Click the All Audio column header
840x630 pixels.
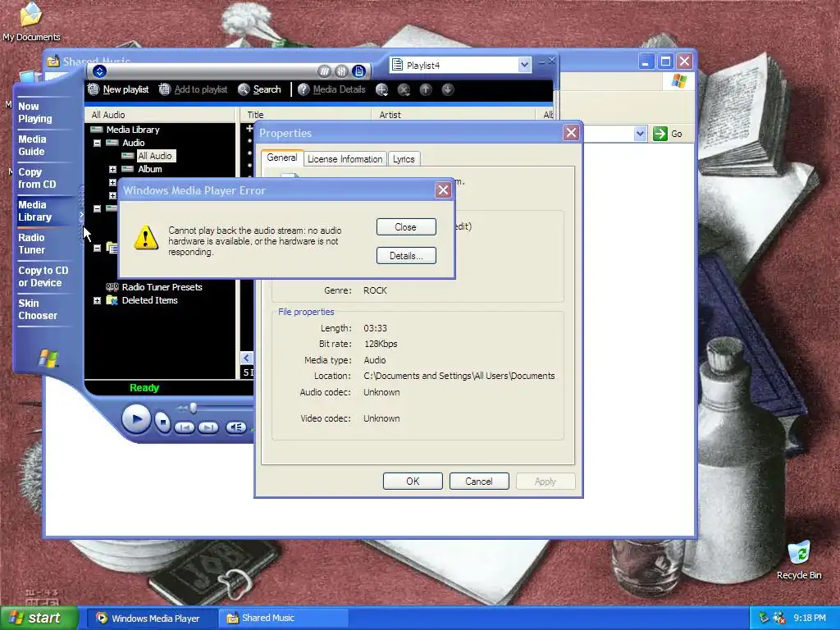159,115
